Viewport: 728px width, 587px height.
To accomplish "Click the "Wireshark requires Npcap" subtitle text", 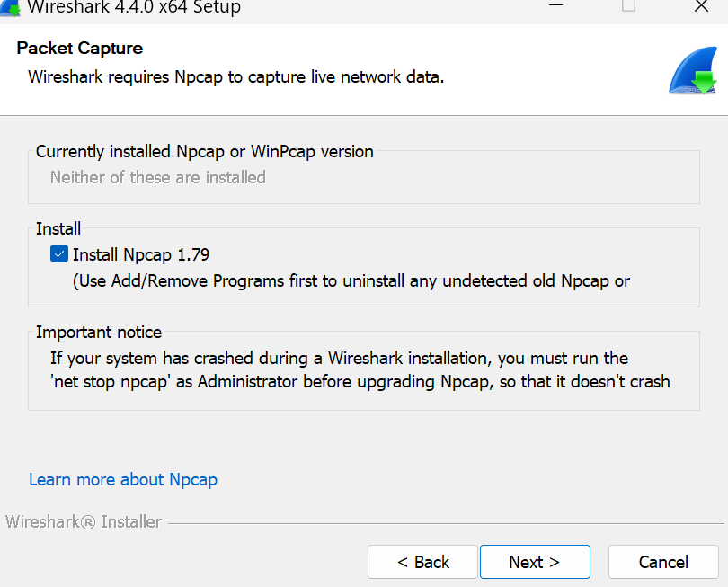I will [x=236, y=76].
